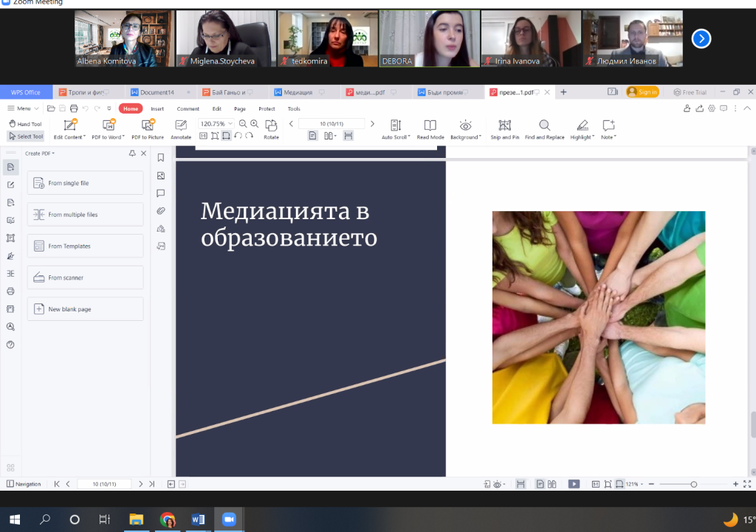This screenshot has height=532, width=756.
Task: Start Auto Scroll
Action: [x=396, y=130]
